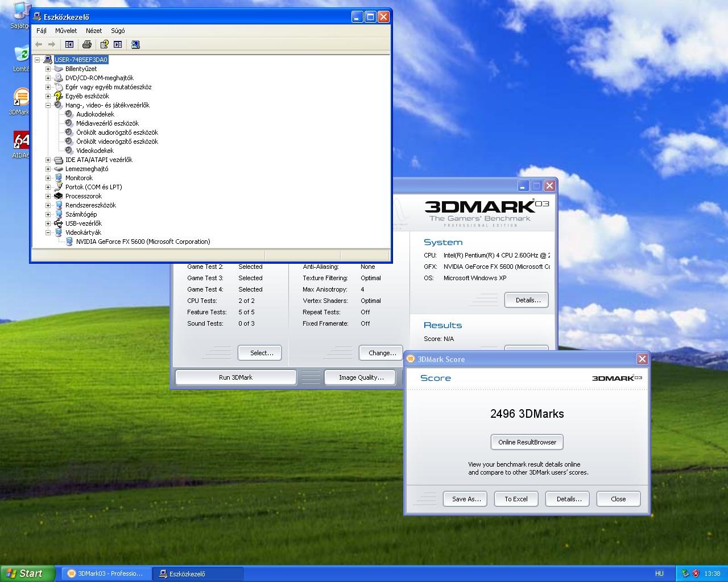The image size is (728, 582).
Task: Click the printer icon in the toolbar
Action: [87, 44]
